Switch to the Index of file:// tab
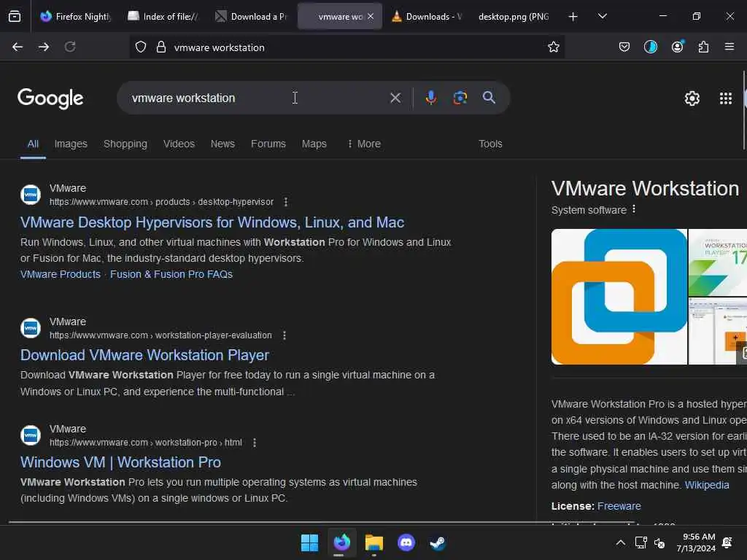Image resolution: width=747 pixels, height=560 pixels. pos(163,17)
